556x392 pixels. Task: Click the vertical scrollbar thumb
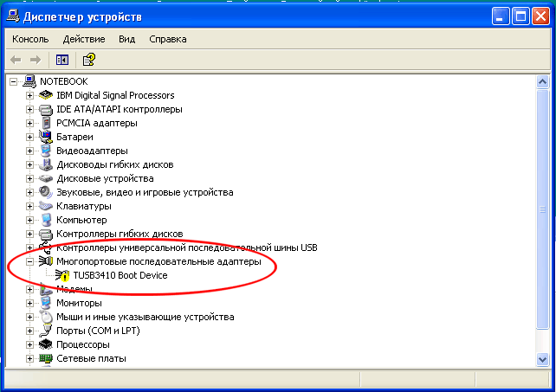tap(542, 209)
